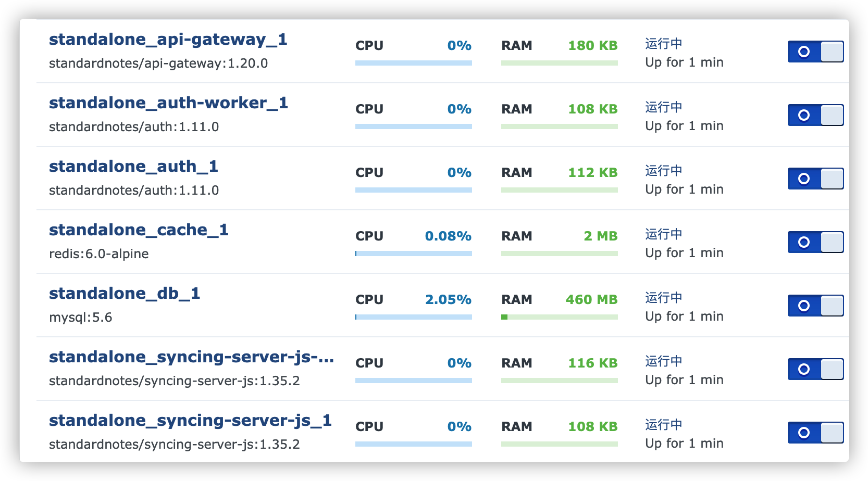Select the RAM usage bar for standalone_api-gateway_1
Image resolution: width=868 pixels, height=481 pixels.
pyautogui.click(x=560, y=63)
